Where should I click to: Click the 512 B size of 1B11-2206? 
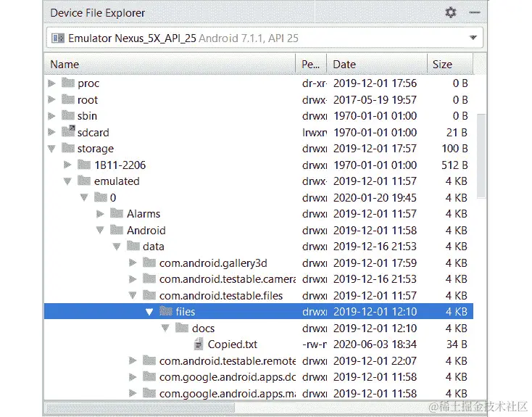tap(454, 165)
